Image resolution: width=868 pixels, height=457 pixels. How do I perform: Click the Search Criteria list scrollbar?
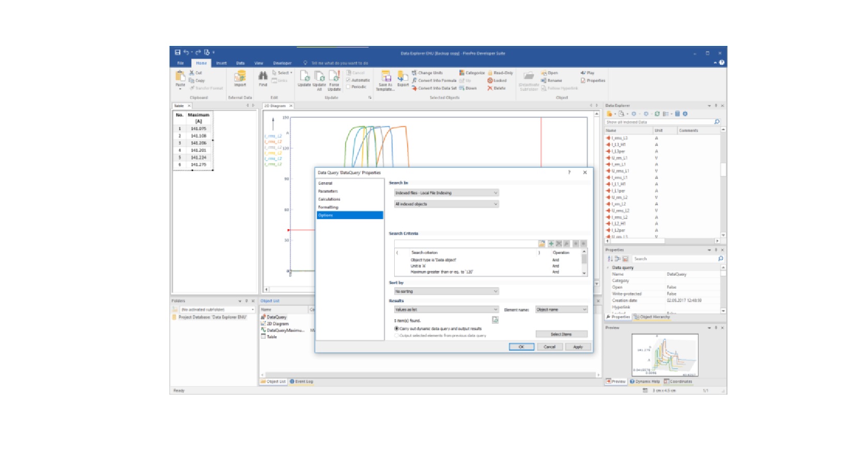click(584, 262)
